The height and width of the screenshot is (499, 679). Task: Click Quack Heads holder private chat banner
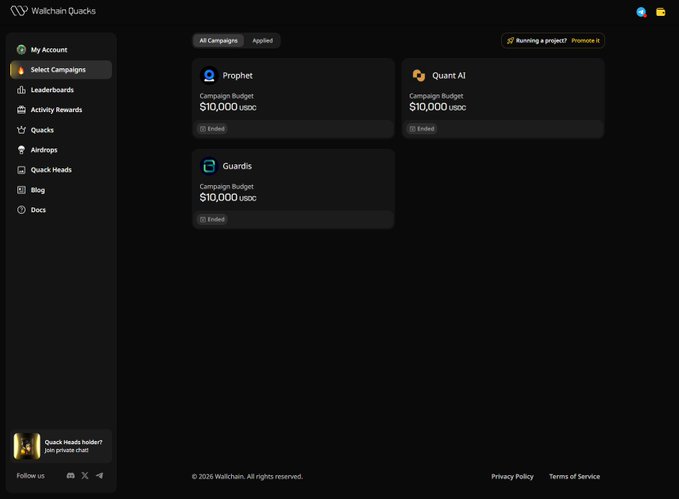click(61, 446)
